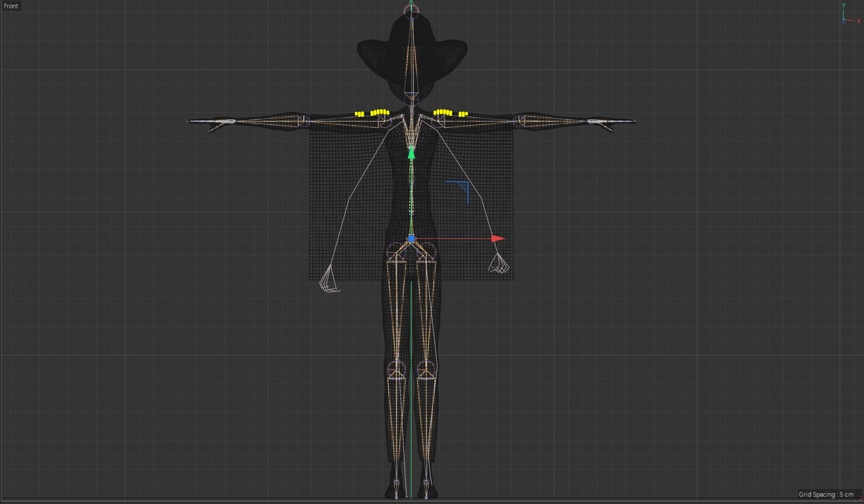The image size is (864, 504).
Task: Click the green Y-axis arrow of the move gizmo
Action: tap(411, 152)
